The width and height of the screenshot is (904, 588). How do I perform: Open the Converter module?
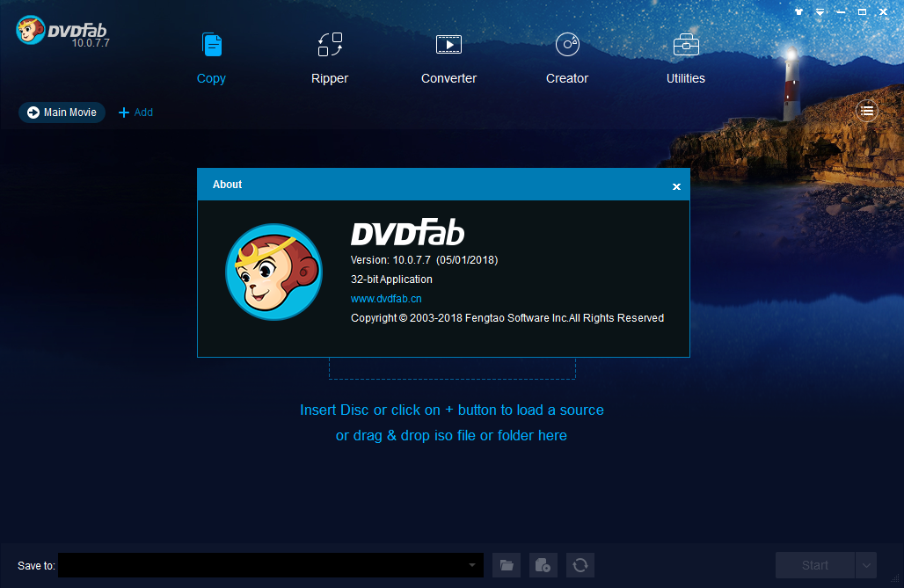pos(448,59)
